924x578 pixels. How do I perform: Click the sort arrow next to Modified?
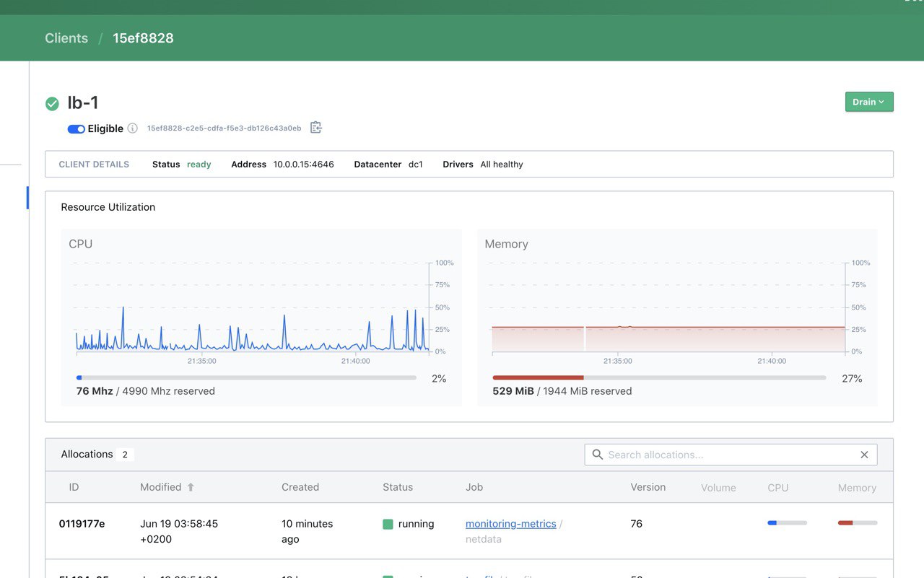[191, 487]
